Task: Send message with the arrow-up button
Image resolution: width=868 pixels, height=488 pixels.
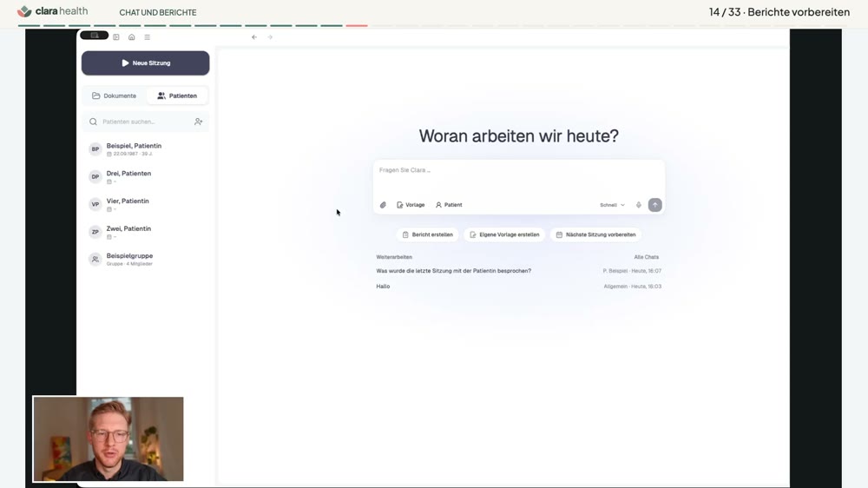Action: pos(654,205)
